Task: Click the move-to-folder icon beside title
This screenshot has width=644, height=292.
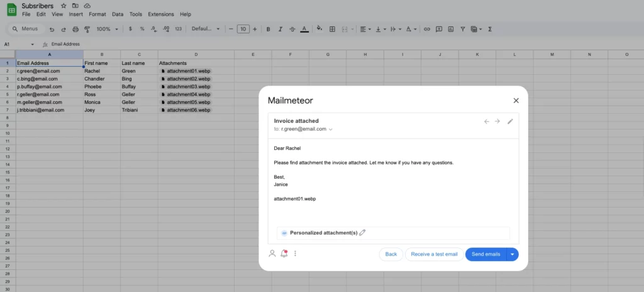Action: [x=75, y=6]
